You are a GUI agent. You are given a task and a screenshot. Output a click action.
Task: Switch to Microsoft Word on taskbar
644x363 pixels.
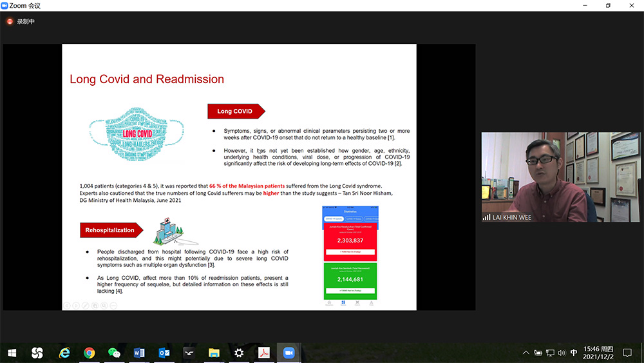point(139,353)
